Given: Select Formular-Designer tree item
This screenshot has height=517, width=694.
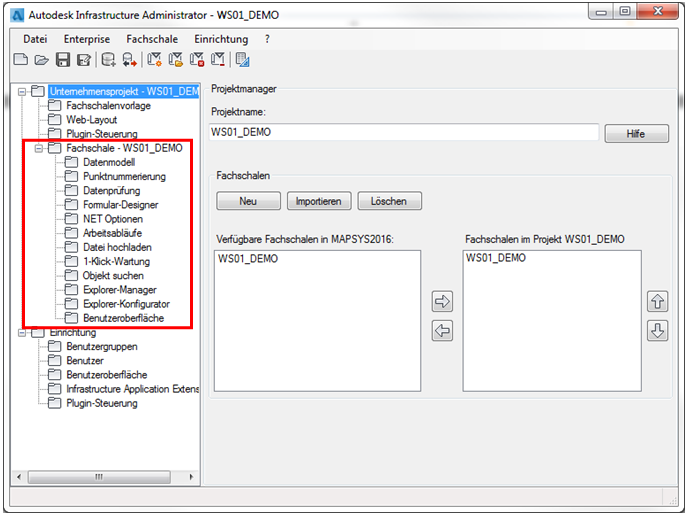Looking at the screenshot, I should tap(120, 204).
